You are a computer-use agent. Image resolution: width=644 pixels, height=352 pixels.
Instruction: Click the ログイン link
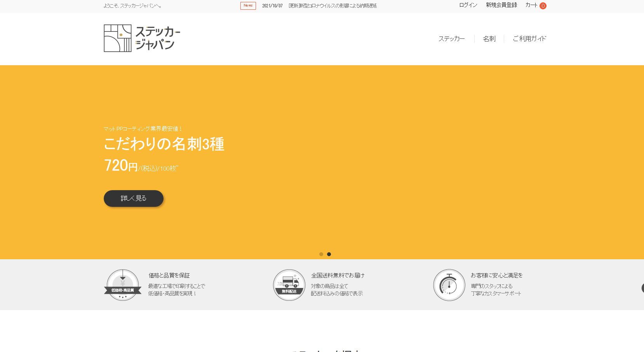click(x=468, y=5)
